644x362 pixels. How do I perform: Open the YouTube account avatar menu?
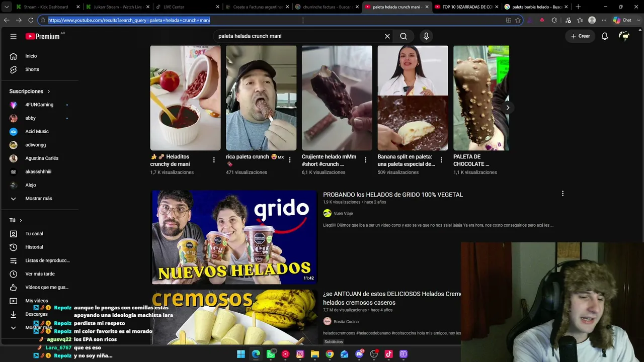tap(624, 36)
